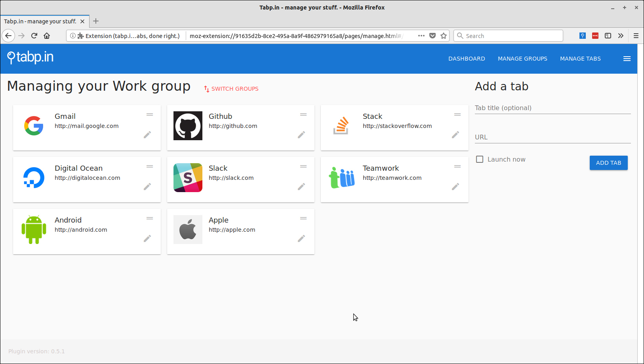Click the Stack Overflow logo
The image size is (644, 364).
pyautogui.click(x=341, y=126)
